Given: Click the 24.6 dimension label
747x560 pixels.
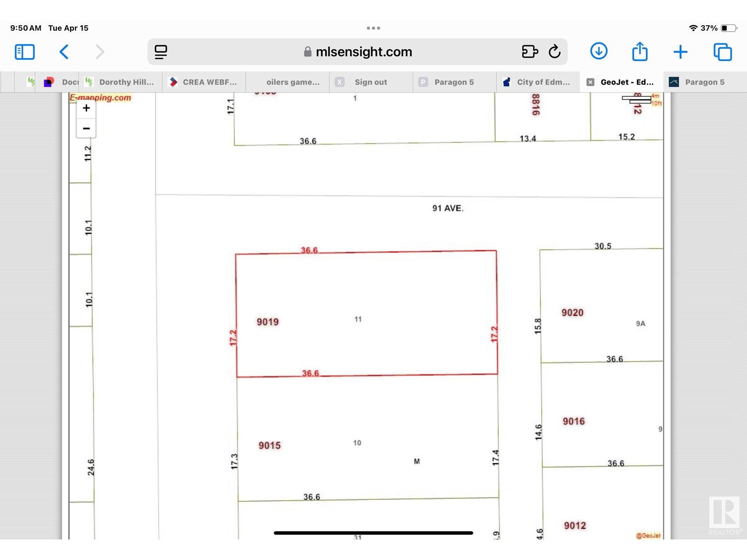Looking at the screenshot, I should click(91, 468).
